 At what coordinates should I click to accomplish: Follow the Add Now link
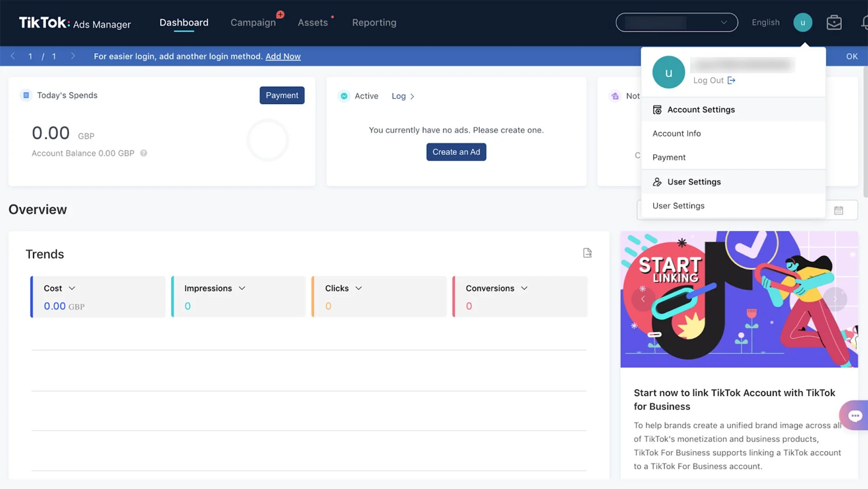pos(283,57)
